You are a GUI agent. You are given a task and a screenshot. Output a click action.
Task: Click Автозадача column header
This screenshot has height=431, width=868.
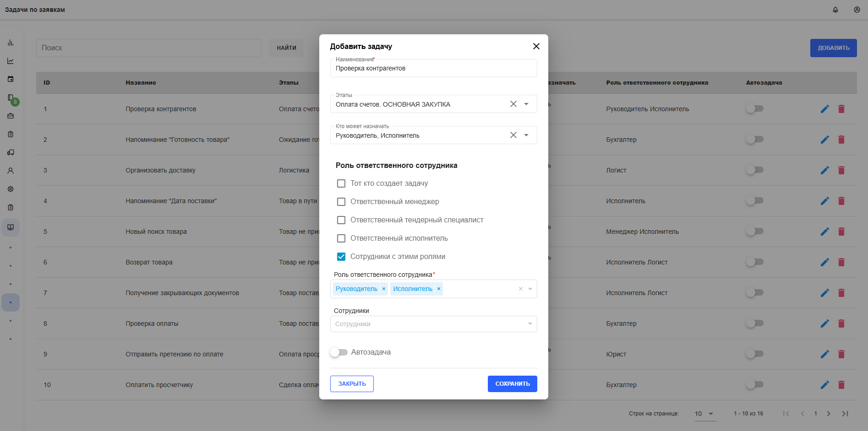coord(764,83)
